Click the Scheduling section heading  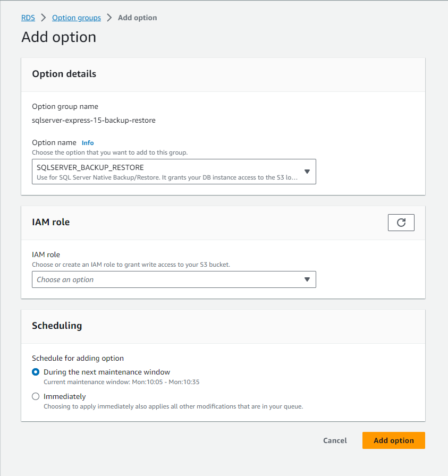tap(57, 326)
